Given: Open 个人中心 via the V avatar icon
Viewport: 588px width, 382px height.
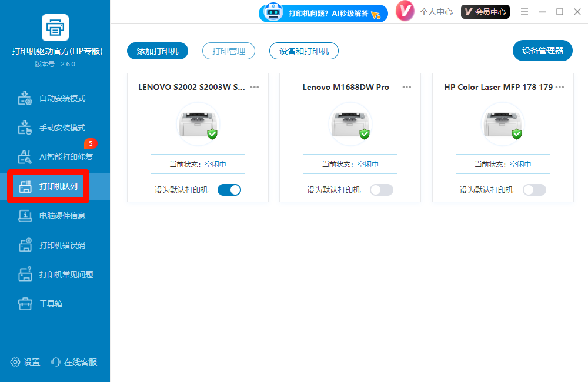Looking at the screenshot, I should coord(405,11).
